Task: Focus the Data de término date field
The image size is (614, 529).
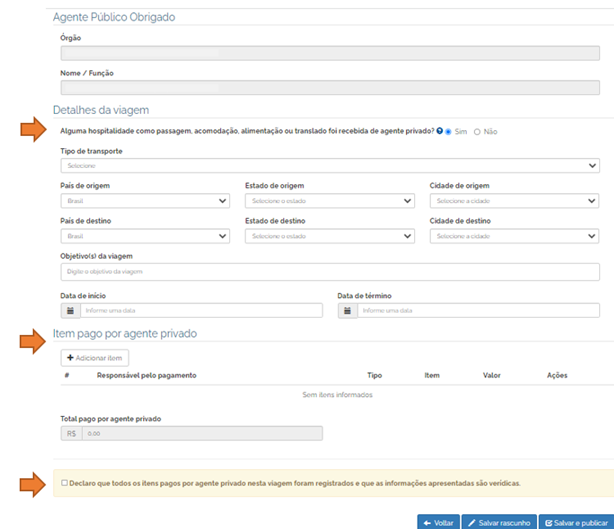Action: click(x=478, y=311)
